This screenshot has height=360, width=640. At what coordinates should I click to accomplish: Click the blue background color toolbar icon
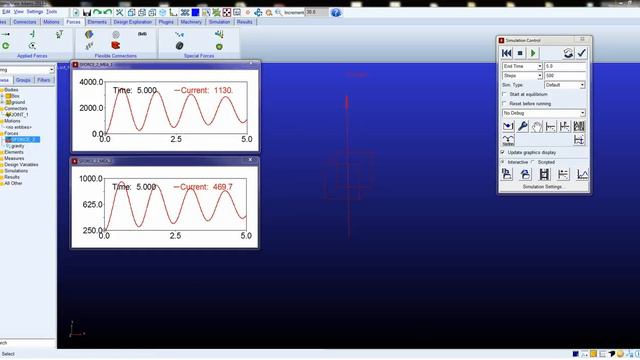click(x=196, y=13)
